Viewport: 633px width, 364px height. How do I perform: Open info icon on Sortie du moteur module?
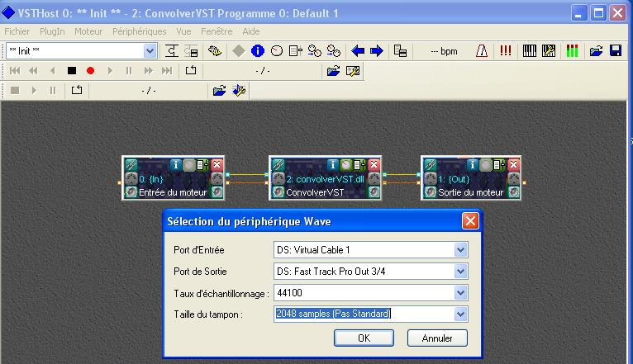pos(473,164)
